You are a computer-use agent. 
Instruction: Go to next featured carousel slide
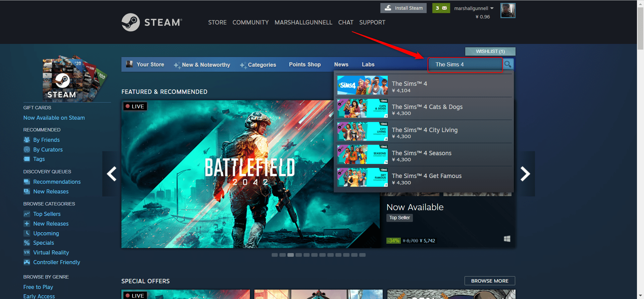click(525, 174)
